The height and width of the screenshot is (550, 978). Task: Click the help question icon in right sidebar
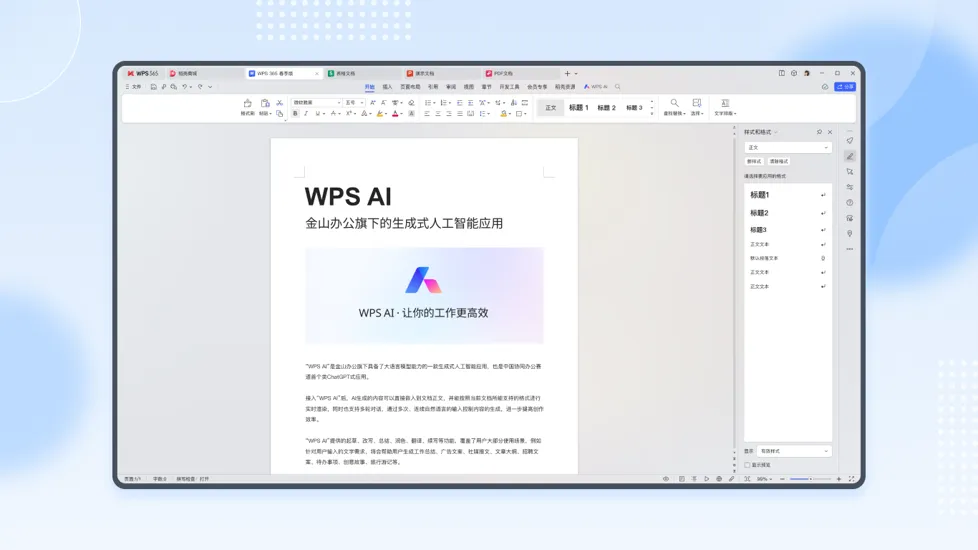point(850,203)
